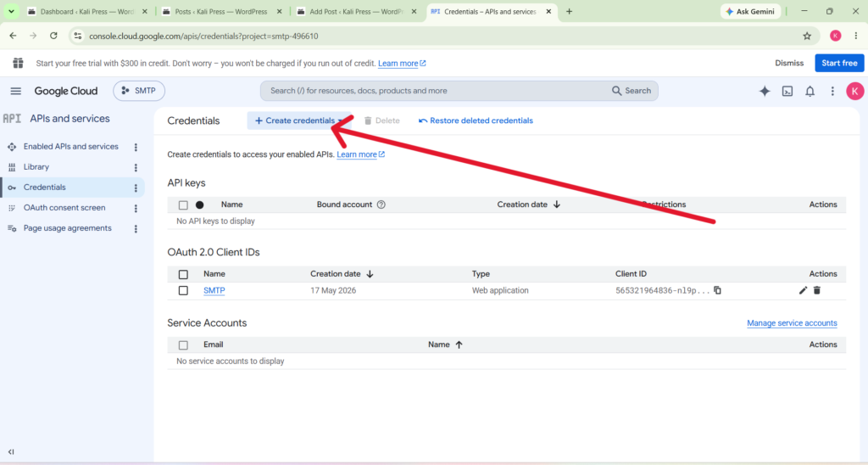Open the Library sidebar item

point(36,167)
